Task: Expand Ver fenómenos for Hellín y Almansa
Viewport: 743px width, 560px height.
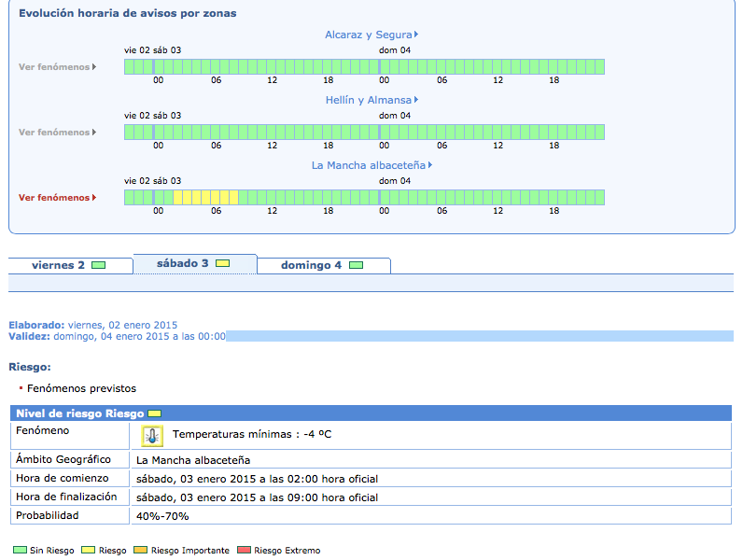Action: [57, 133]
